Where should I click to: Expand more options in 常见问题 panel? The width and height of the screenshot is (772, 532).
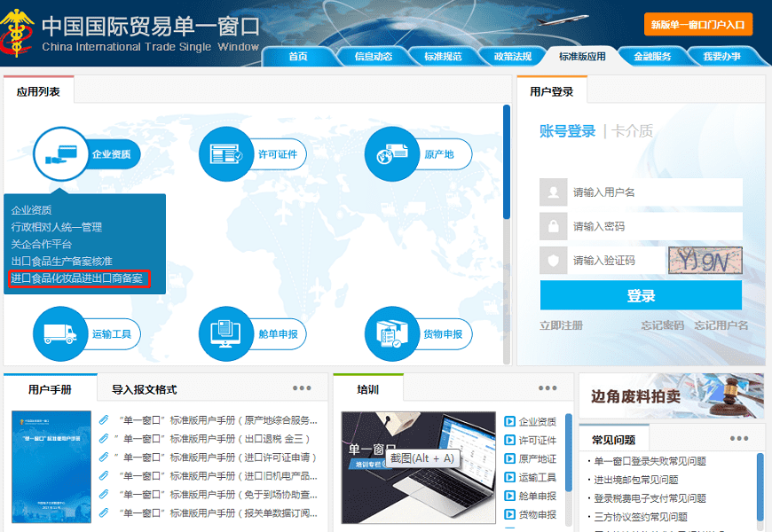click(x=739, y=436)
